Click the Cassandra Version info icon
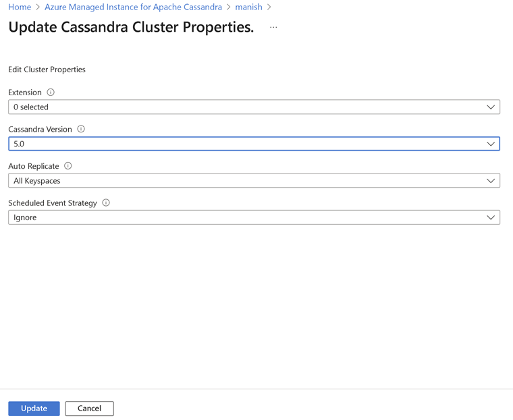Viewport: 513px width, 420px height. click(81, 129)
